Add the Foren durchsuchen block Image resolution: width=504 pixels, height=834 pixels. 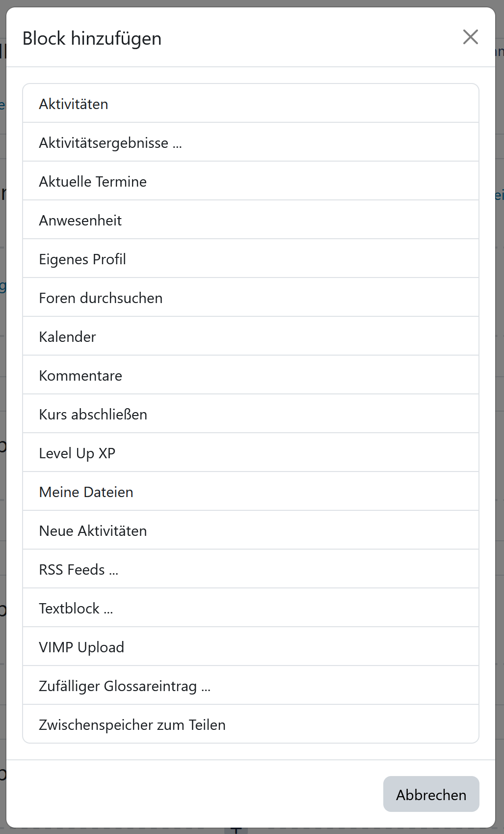click(101, 298)
